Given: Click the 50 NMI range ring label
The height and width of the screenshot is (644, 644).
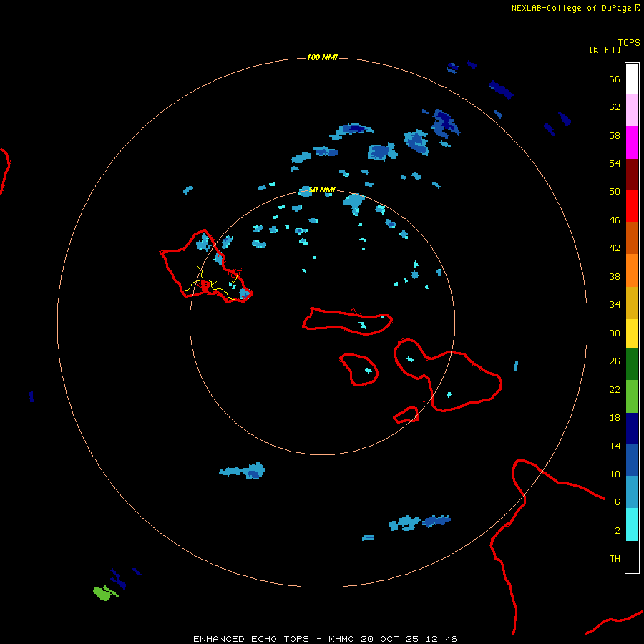Looking at the screenshot, I should (322, 190).
